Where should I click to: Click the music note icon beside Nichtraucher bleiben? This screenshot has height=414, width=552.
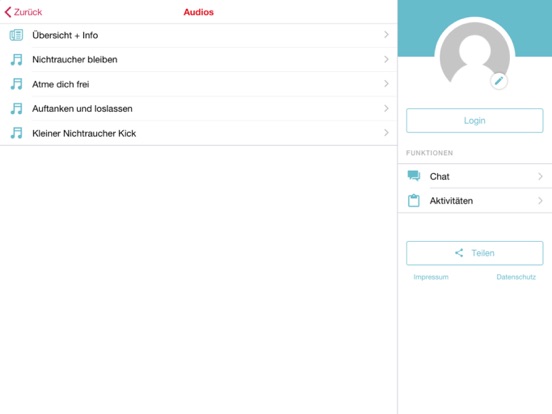click(16, 59)
